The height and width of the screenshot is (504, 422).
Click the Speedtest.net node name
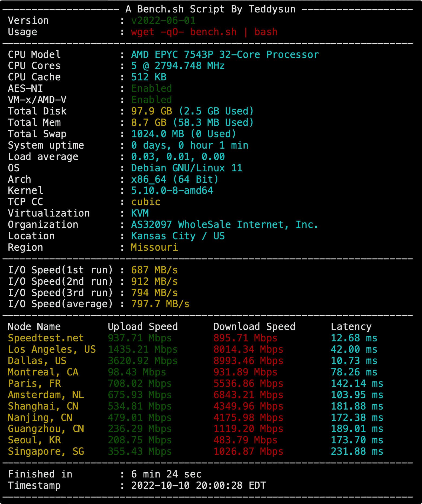click(x=46, y=338)
